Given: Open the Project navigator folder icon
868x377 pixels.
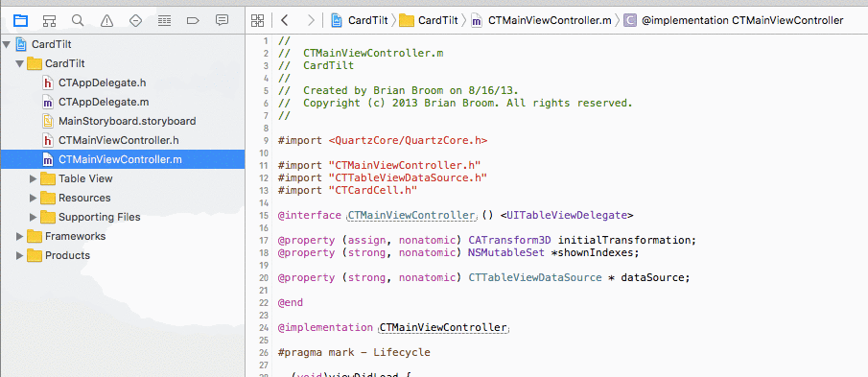Looking at the screenshot, I should tap(20, 21).
